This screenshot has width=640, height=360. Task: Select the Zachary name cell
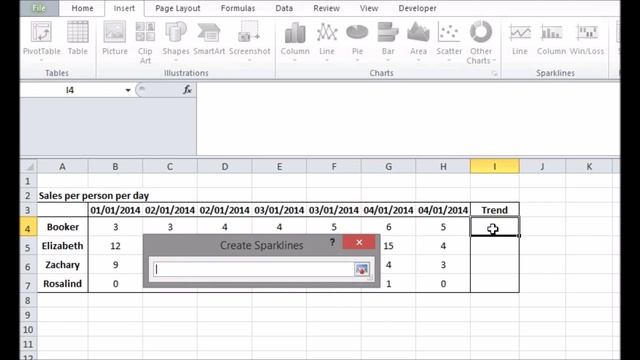click(x=62, y=265)
